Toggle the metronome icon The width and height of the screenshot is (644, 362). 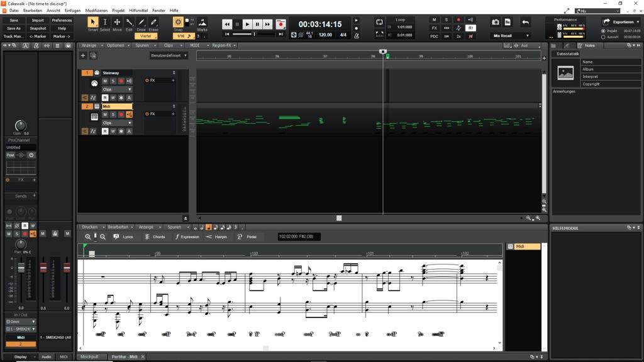coord(357,36)
